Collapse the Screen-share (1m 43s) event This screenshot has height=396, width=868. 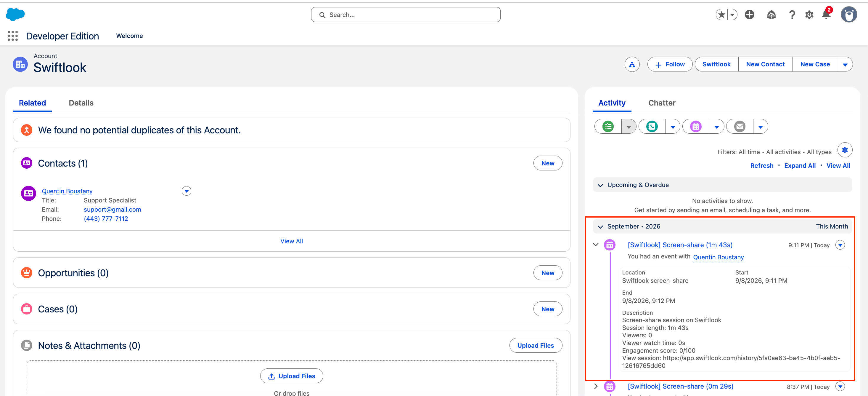point(596,245)
